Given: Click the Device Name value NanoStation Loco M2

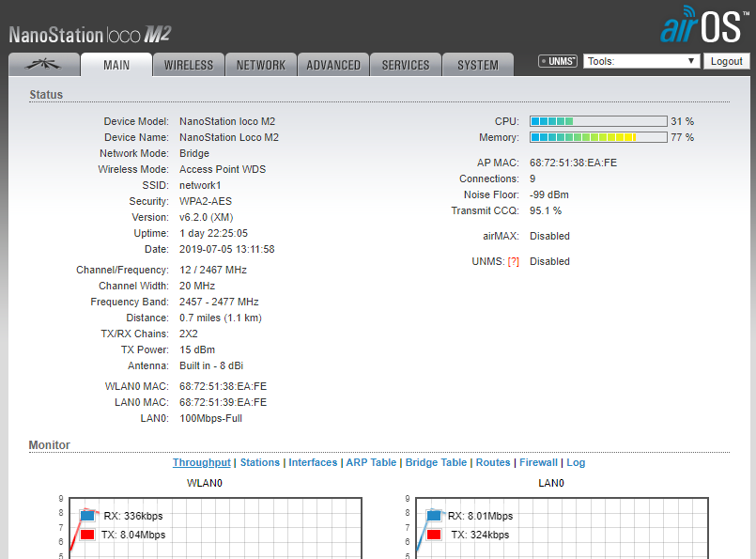Looking at the screenshot, I should (x=229, y=137).
